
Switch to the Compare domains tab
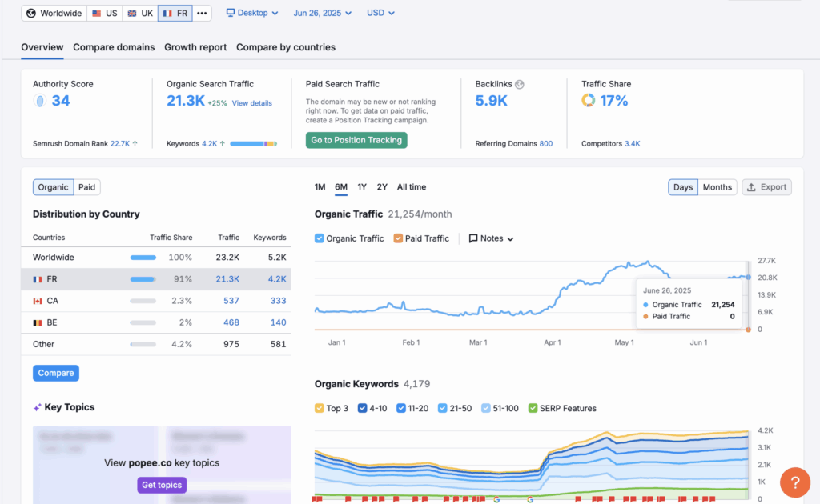click(114, 47)
